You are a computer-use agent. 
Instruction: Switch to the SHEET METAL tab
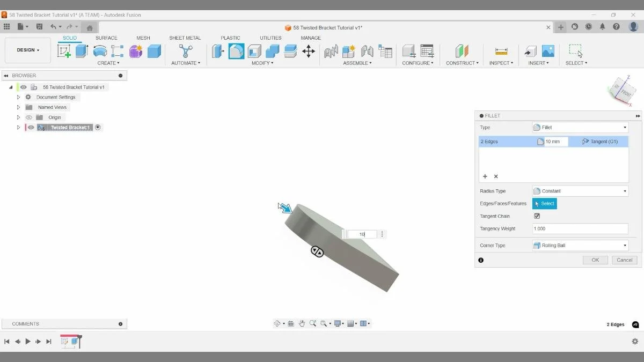pos(185,38)
